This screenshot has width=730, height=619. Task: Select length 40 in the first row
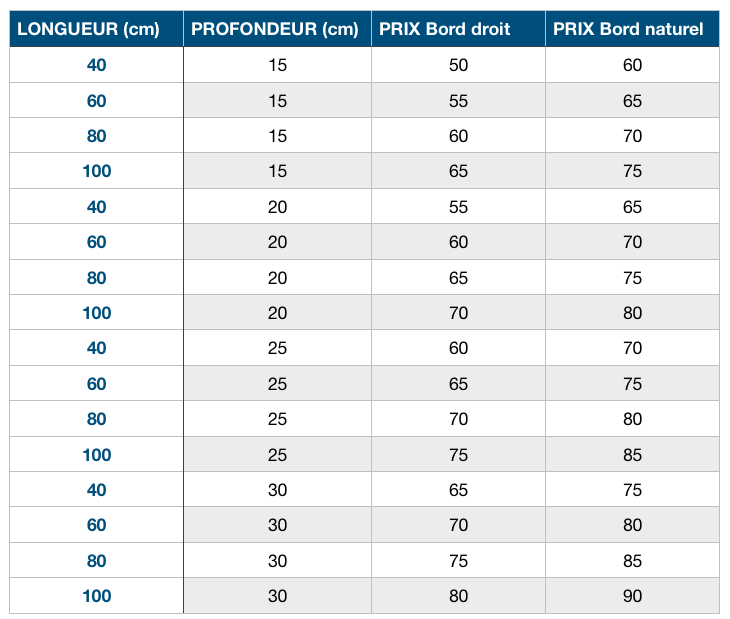point(96,65)
